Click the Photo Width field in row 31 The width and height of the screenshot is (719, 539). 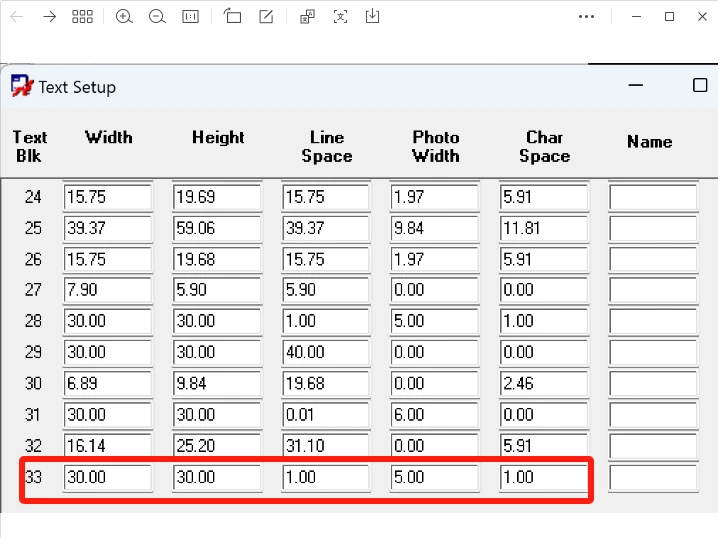[x=435, y=415]
